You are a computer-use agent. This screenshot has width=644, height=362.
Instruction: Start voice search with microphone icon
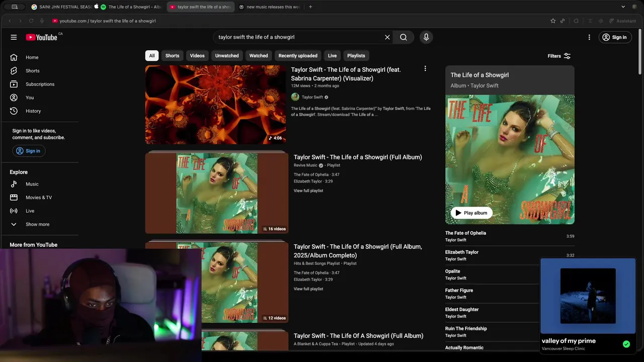coord(426,37)
